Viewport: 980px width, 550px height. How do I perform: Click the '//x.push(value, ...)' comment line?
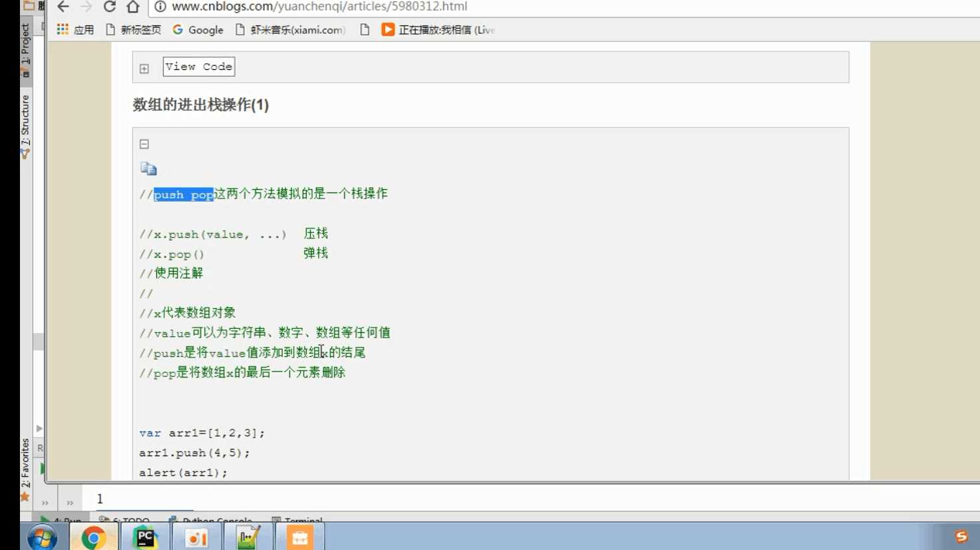(x=213, y=234)
